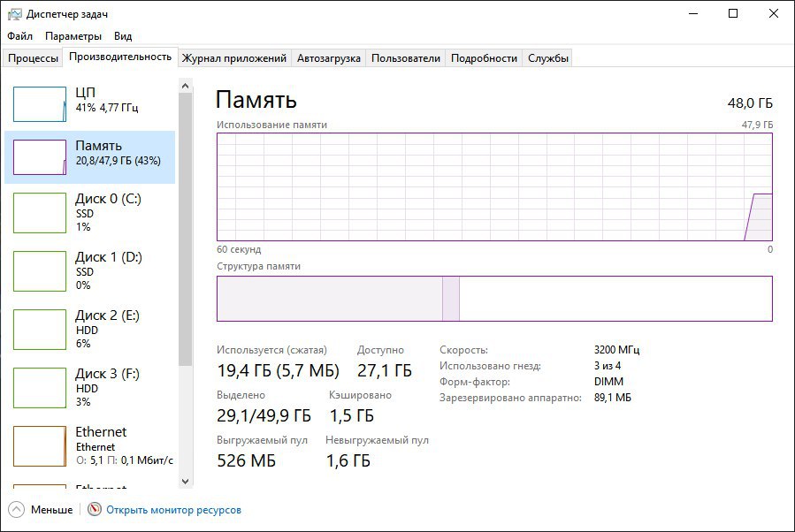Click the 29,1/49,9 ГБ committed value
795x532 pixels.
click(x=264, y=415)
